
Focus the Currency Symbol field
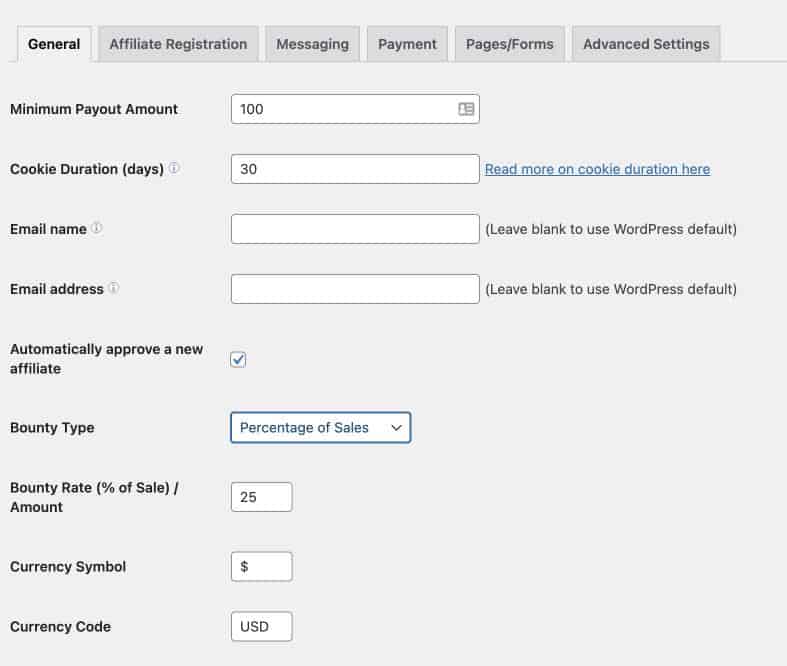point(261,567)
